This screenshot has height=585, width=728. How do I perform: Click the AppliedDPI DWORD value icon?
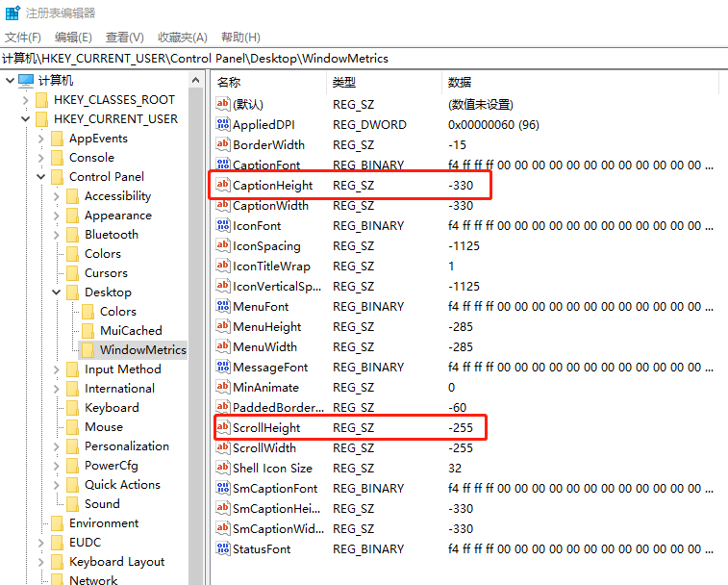pos(223,125)
